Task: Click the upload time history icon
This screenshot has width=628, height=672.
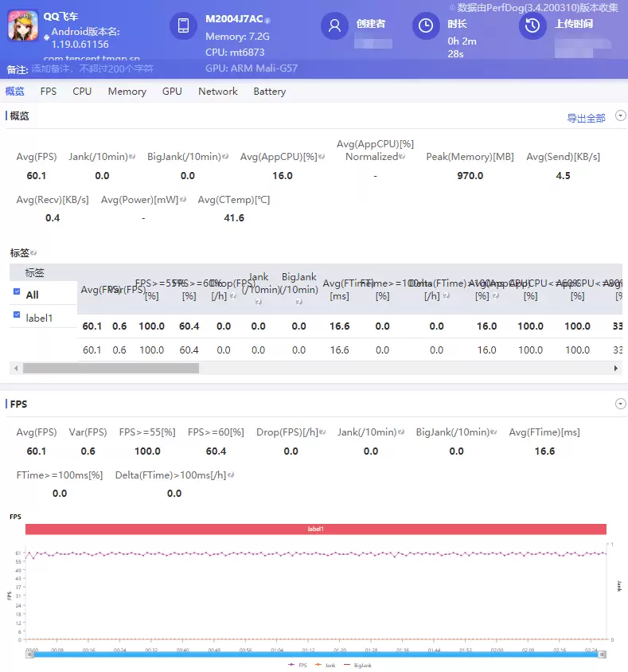Action: 532,25
